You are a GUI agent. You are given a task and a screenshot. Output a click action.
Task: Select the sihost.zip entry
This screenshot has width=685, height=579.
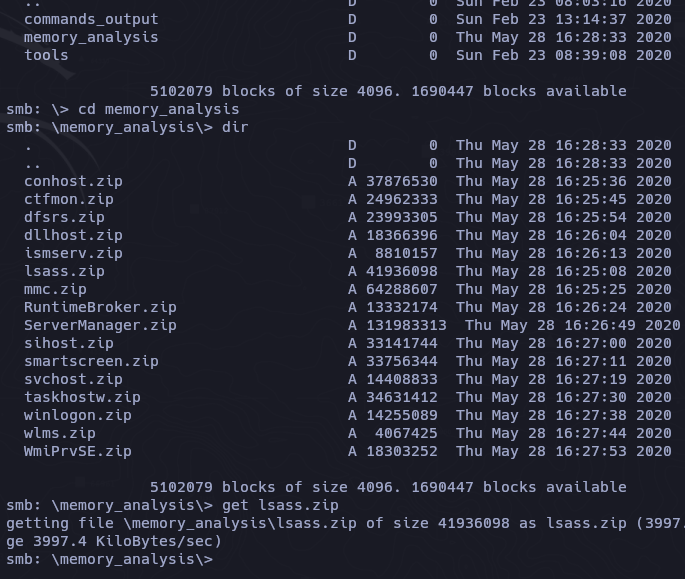69,343
